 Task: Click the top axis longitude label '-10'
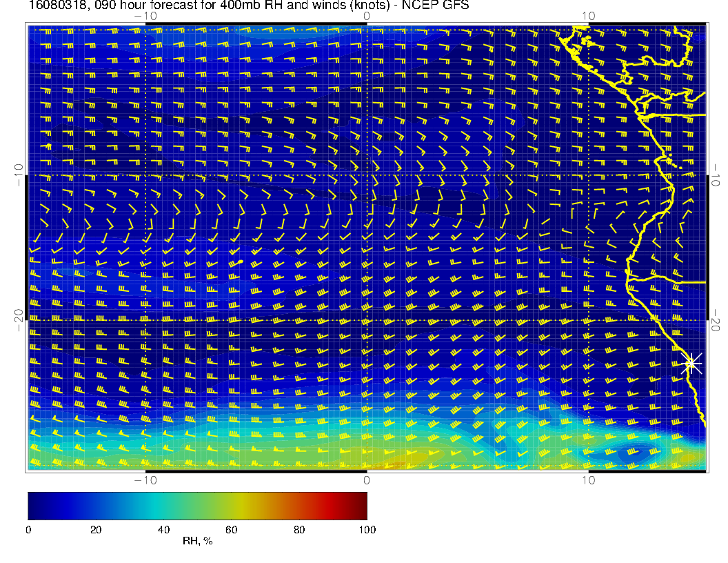pos(145,17)
